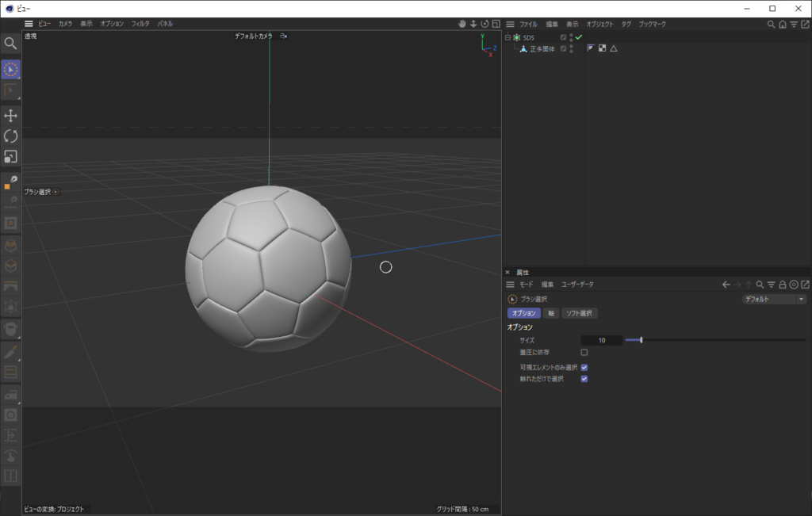Select the Rotate tool
This screenshot has width=812, height=516.
tap(10, 136)
